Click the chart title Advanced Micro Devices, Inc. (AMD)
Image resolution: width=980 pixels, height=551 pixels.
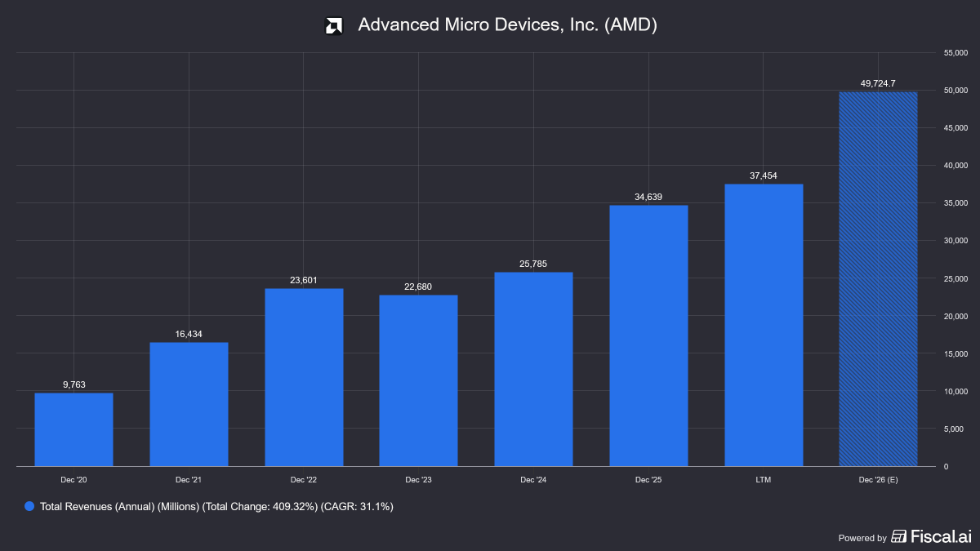click(508, 25)
